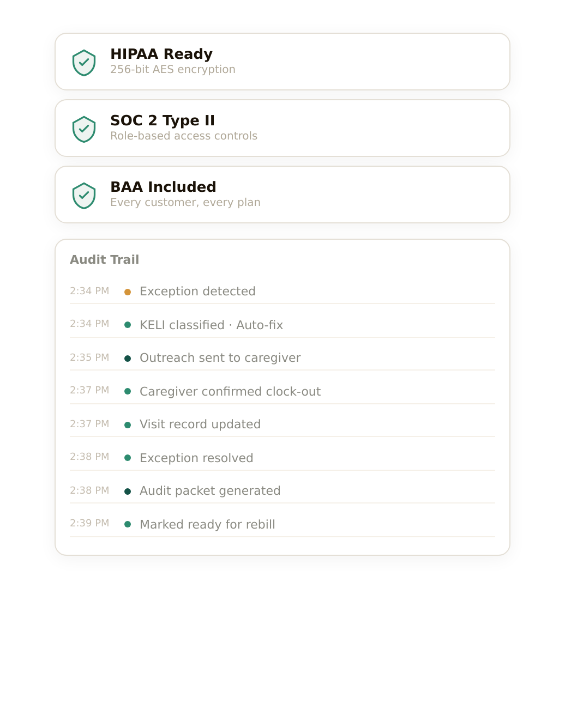The width and height of the screenshot is (565, 728).
Task: Click the status dot beside Marked ready for rebill
Action: (x=128, y=524)
